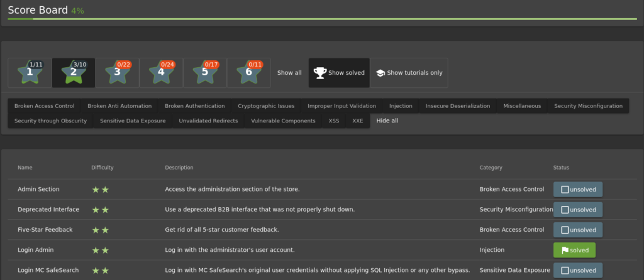
Task: Click the Difficulty column header
Action: pos(103,168)
